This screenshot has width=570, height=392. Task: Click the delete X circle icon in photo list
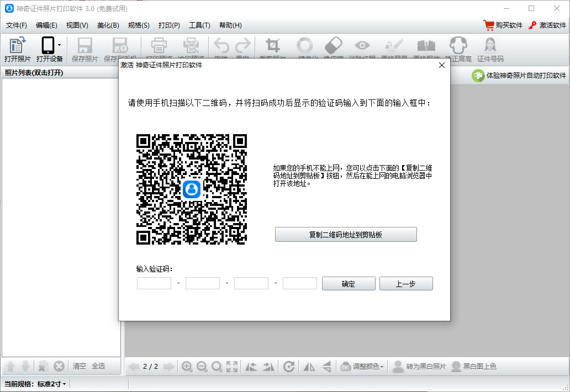[x=59, y=366]
